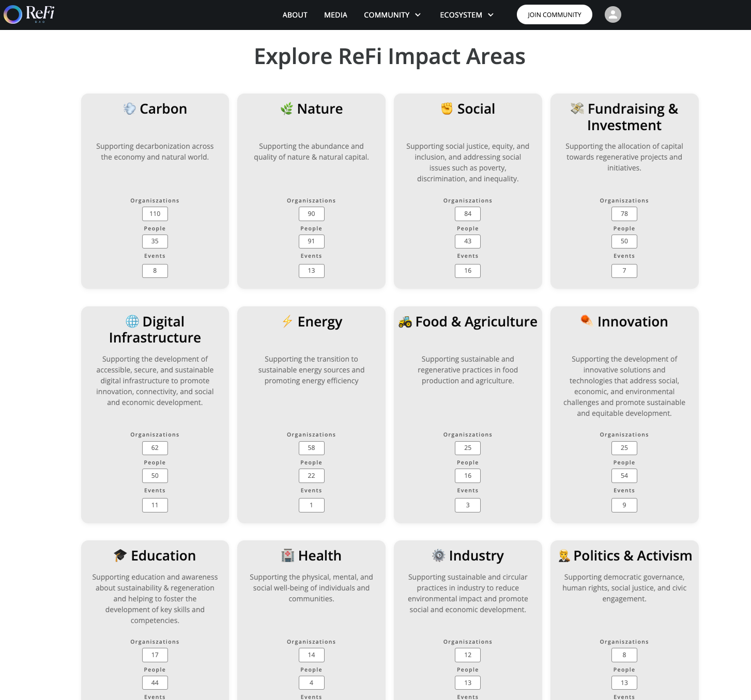Click the Social raised fist icon
Viewport: 751px width, 700px height.
pyautogui.click(x=447, y=108)
